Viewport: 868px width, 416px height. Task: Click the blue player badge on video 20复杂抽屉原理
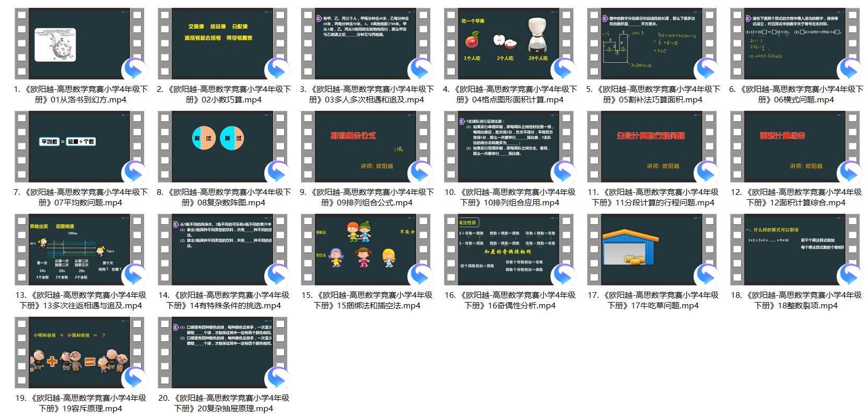point(277,378)
